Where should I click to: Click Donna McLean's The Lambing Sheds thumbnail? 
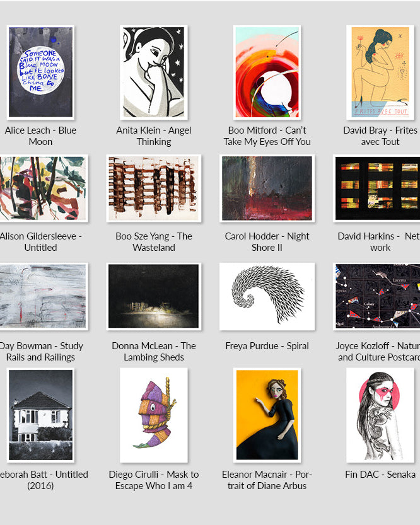(153, 296)
